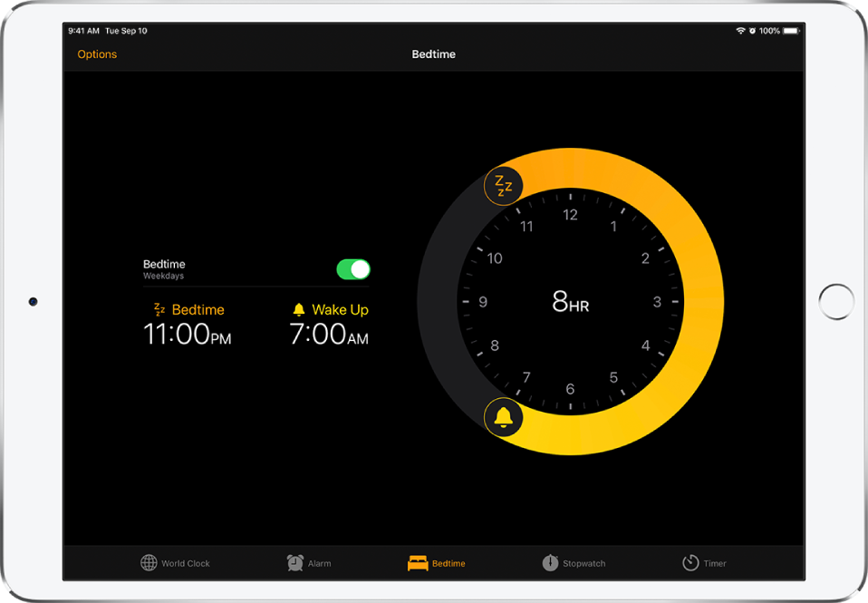
Task: Tap the World Clock globe icon
Action: click(x=149, y=563)
